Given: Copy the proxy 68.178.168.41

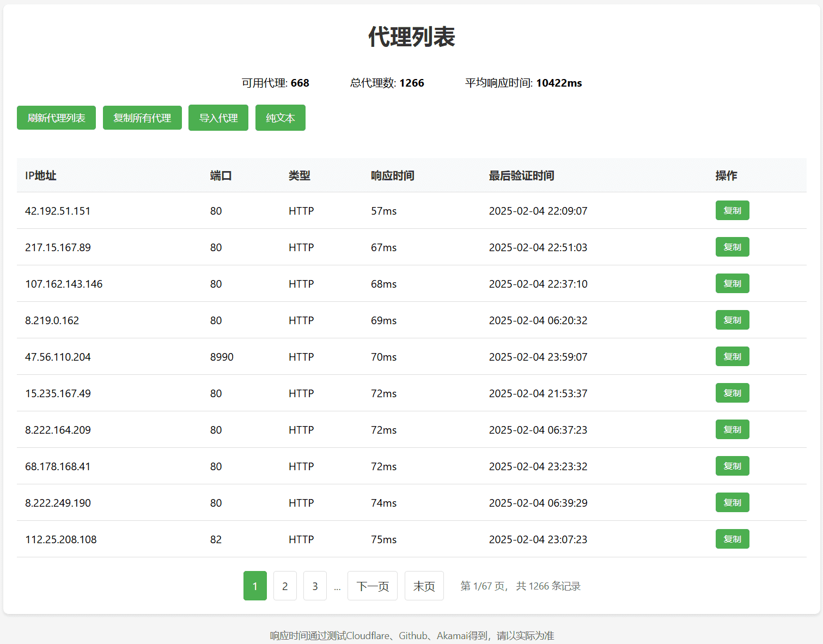Looking at the screenshot, I should tap(732, 466).
